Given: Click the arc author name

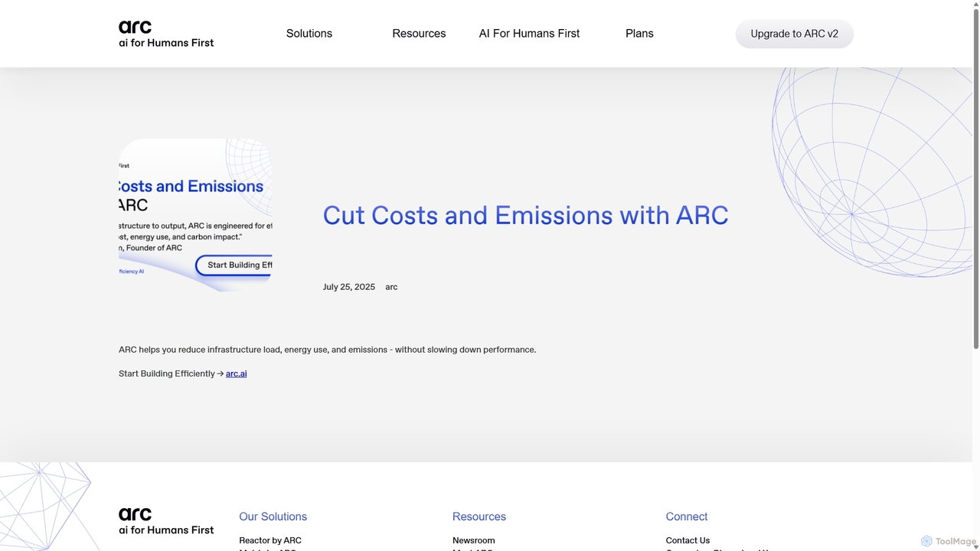Looking at the screenshot, I should [x=391, y=287].
